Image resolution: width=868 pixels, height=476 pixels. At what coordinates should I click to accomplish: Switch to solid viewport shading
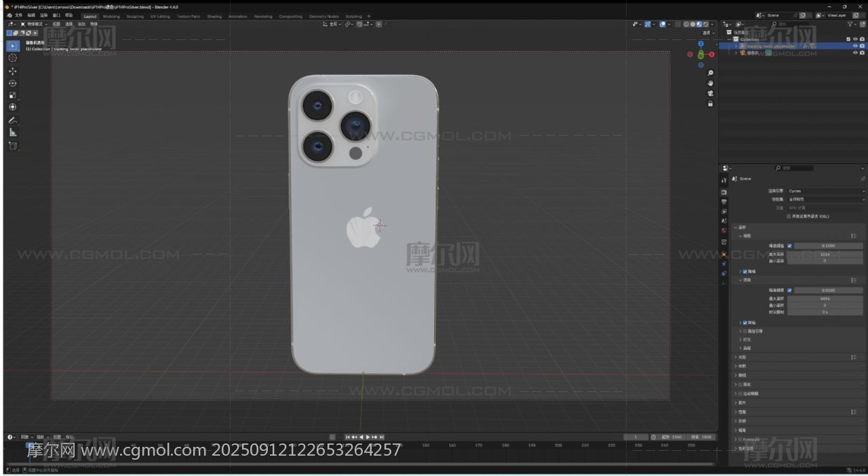point(692,24)
